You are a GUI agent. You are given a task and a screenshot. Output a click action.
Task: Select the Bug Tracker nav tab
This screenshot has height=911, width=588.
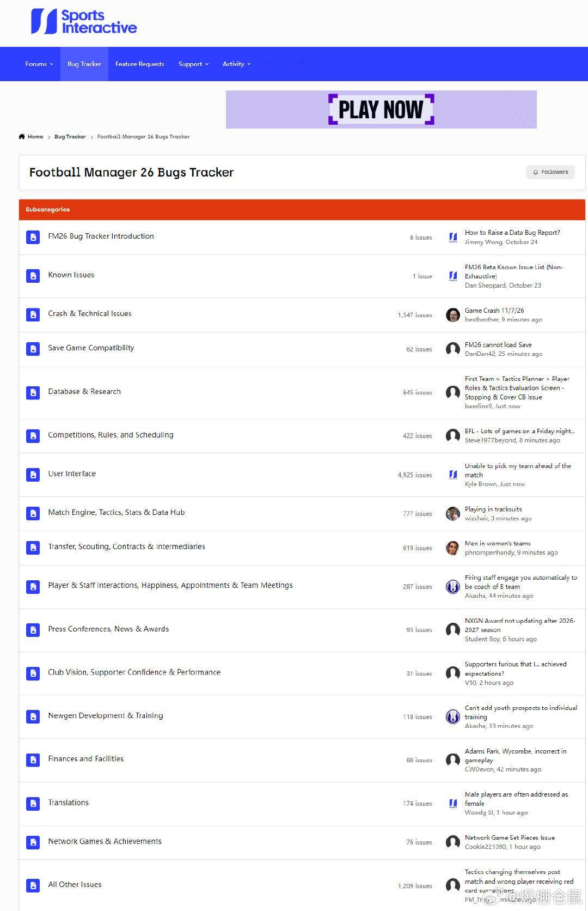[x=84, y=64]
